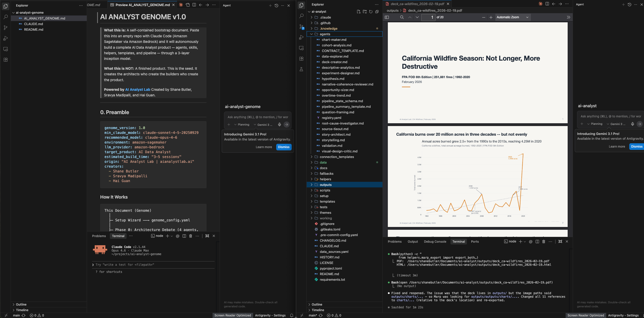Dismiss the Gemini 3.1 Pro notification
Screen dimensions: 644x318
tap(284, 147)
